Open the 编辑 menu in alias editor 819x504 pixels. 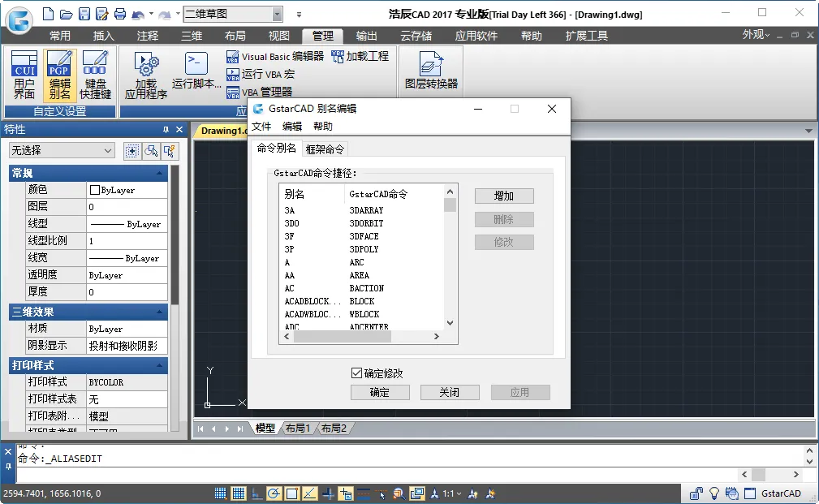pyautogui.click(x=291, y=127)
